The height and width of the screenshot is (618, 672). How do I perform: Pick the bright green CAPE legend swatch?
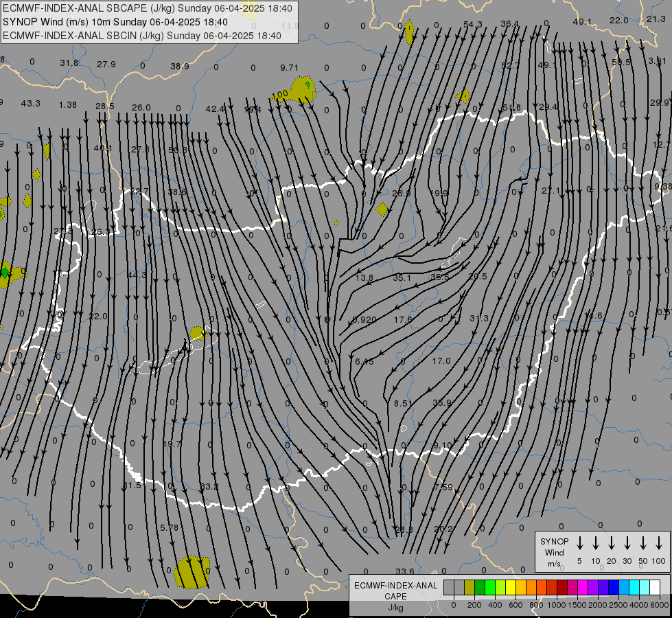[490, 588]
